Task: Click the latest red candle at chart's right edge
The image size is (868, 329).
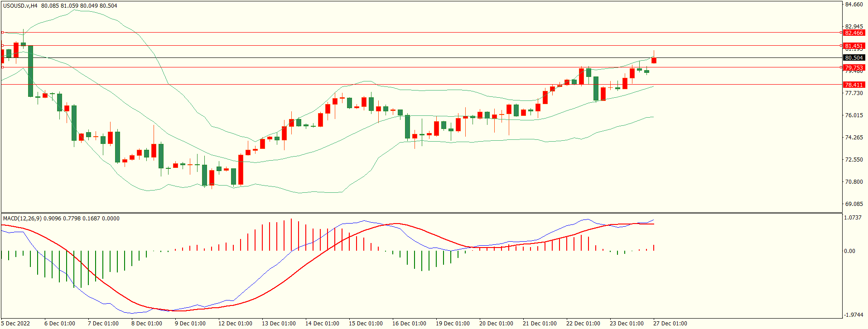Action: 654,60
